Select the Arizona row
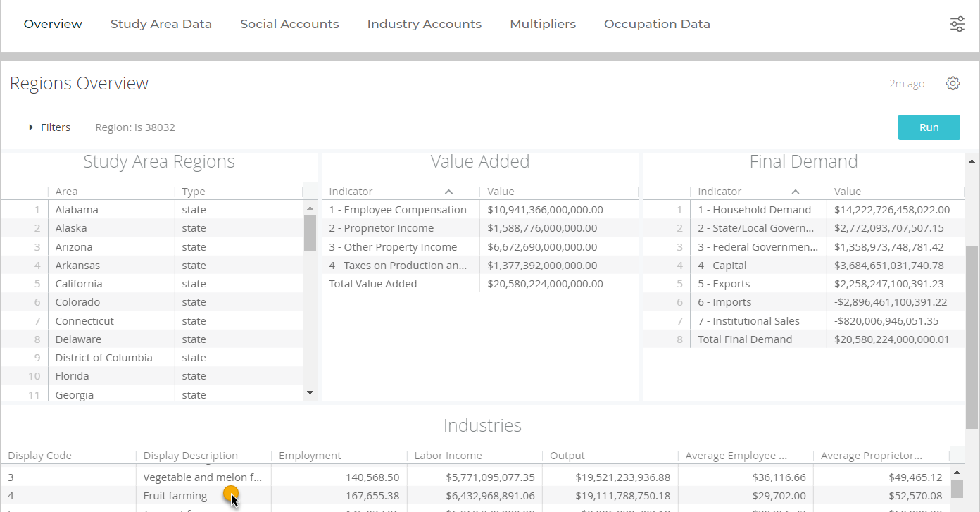This screenshot has width=980, height=512. coord(151,247)
